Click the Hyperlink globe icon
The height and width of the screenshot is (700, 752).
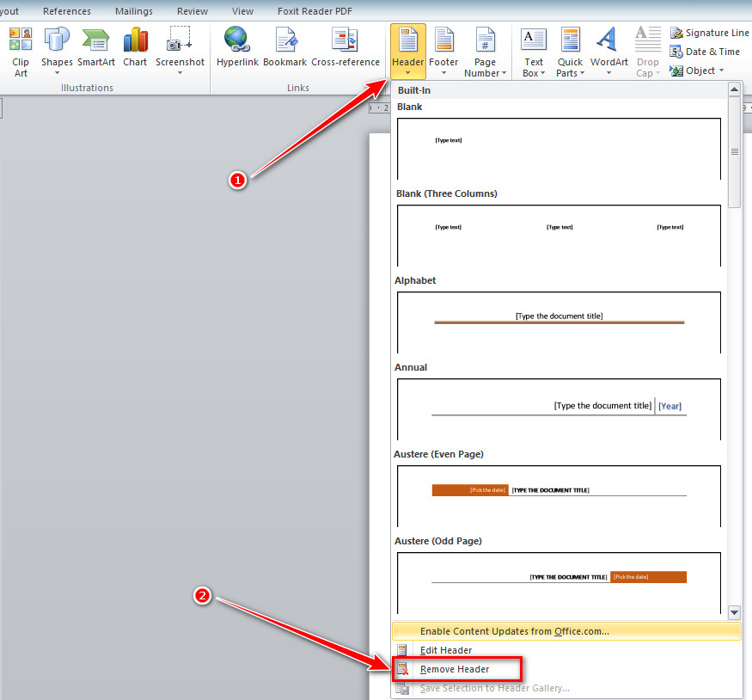pos(237,40)
